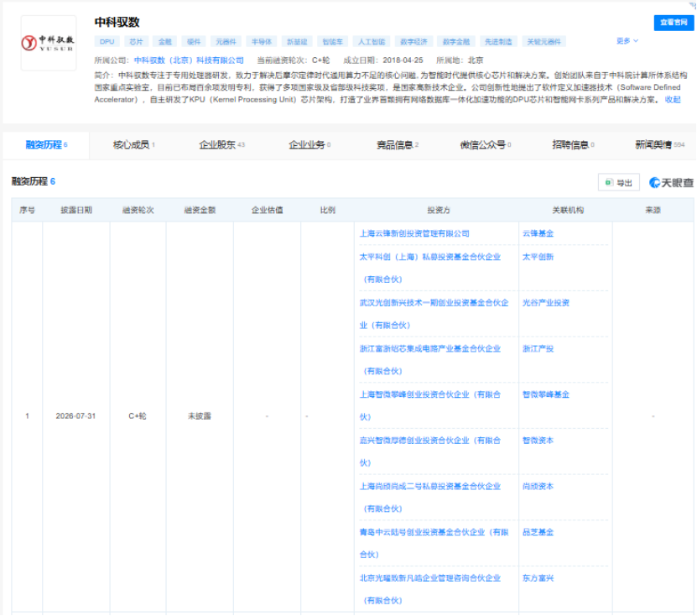The width and height of the screenshot is (697, 616).
Task: Open related institution 云锋基金
Action: click(538, 233)
